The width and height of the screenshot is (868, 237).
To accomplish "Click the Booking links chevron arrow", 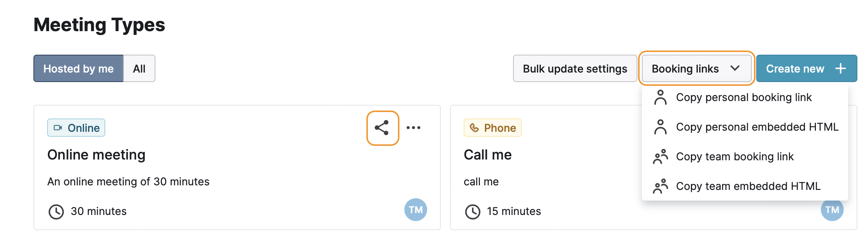I will [735, 68].
